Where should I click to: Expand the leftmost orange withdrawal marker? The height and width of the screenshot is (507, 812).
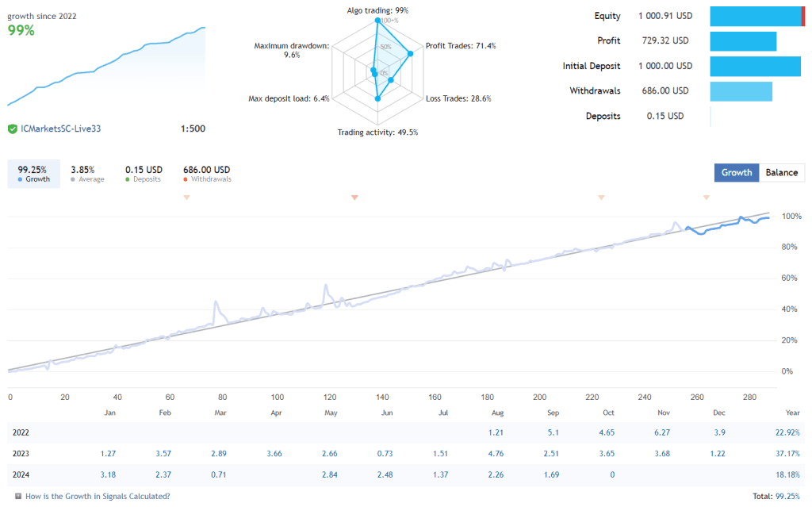(x=187, y=198)
